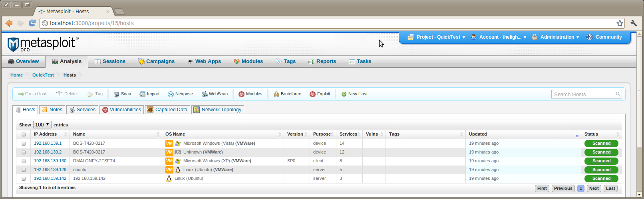Check the box for host 192.168.139.1

point(24,144)
